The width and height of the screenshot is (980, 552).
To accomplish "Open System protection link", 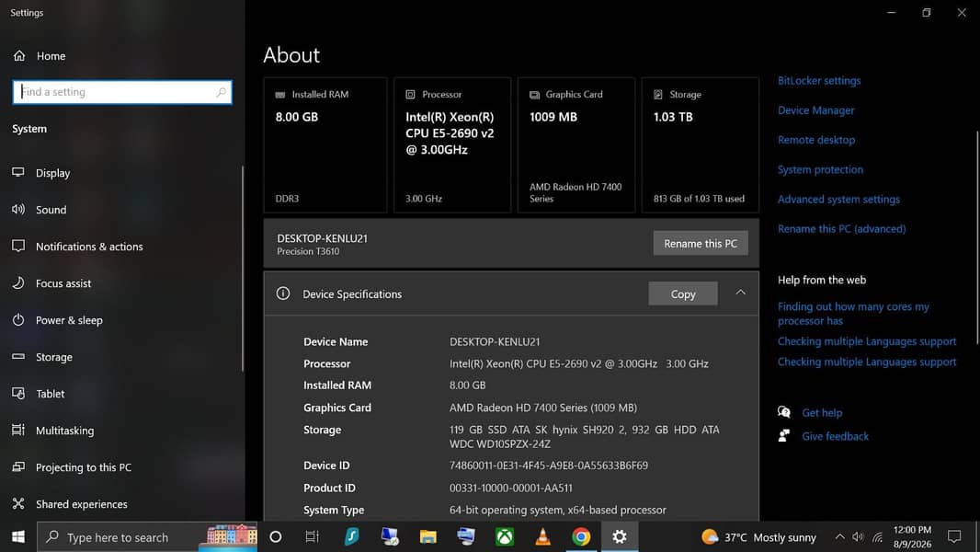I will click(820, 170).
